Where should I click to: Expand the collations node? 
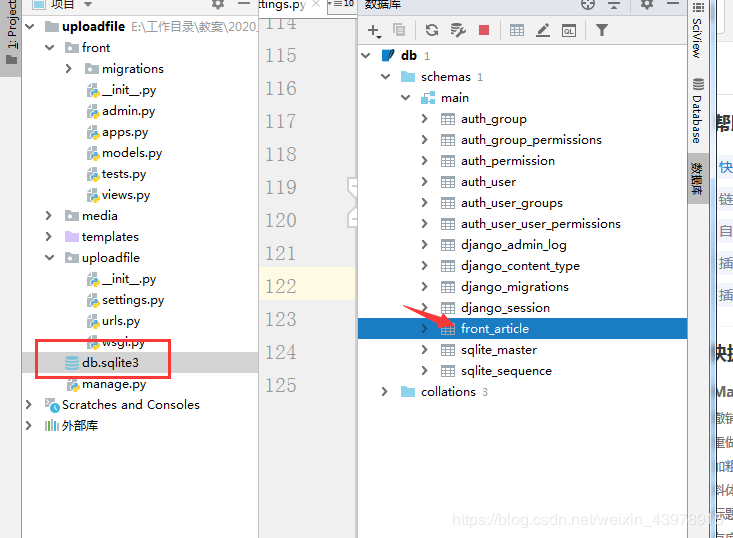pos(385,391)
